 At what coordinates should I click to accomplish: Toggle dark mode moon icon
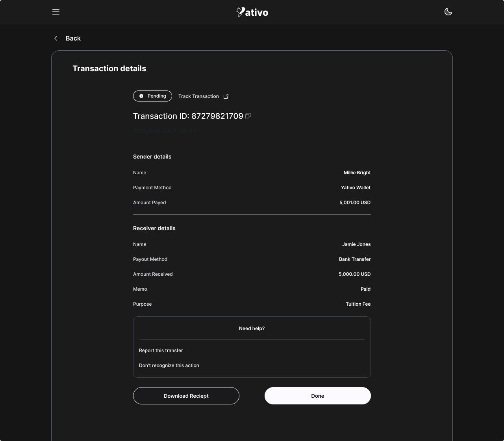[x=448, y=12]
